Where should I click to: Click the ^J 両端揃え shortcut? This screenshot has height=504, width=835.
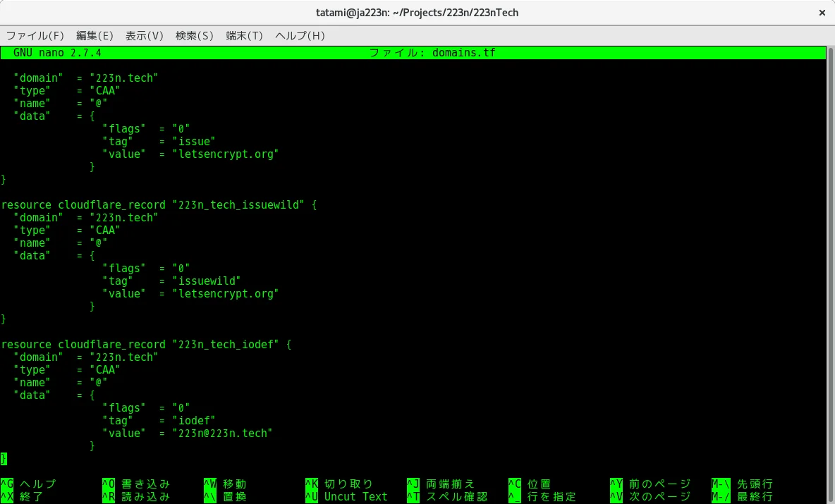pos(441,484)
